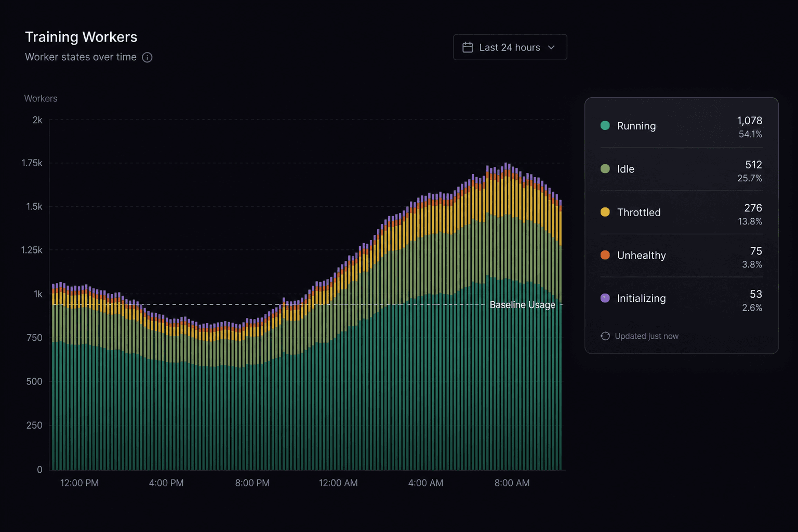Click the Updated just now status text
The width and height of the screenshot is (798, 532).
click(647, 336)
